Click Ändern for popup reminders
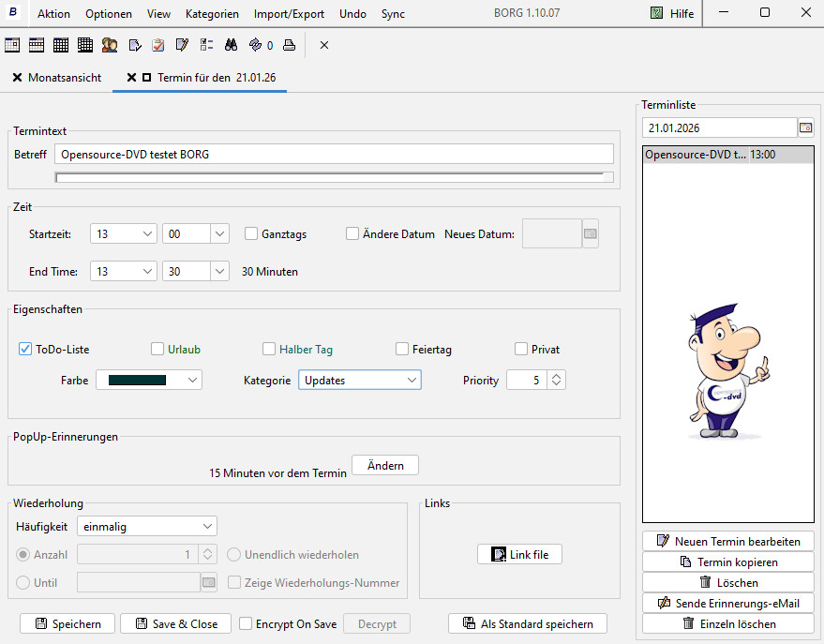The height and width of the screenshot is (644, 824). point(385,465)
